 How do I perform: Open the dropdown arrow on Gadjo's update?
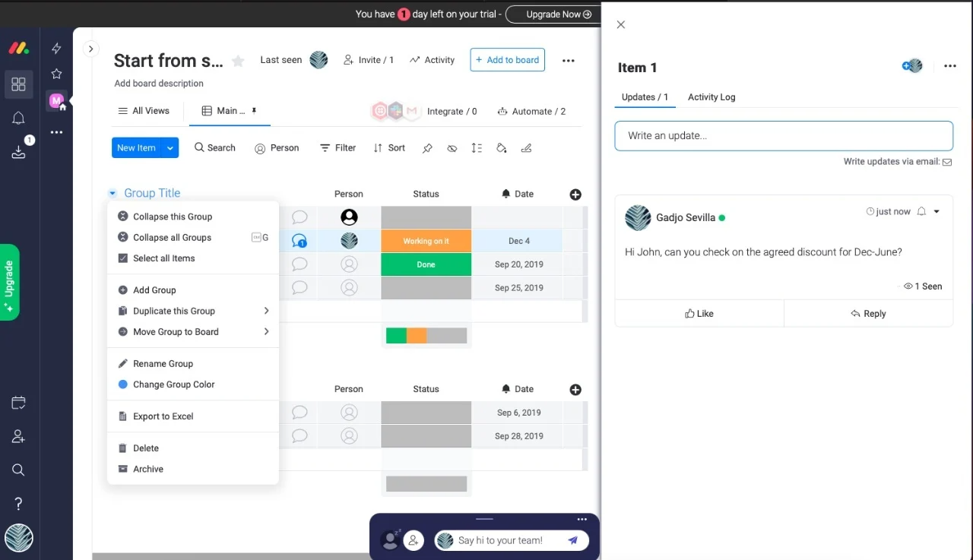click(937, 212)
